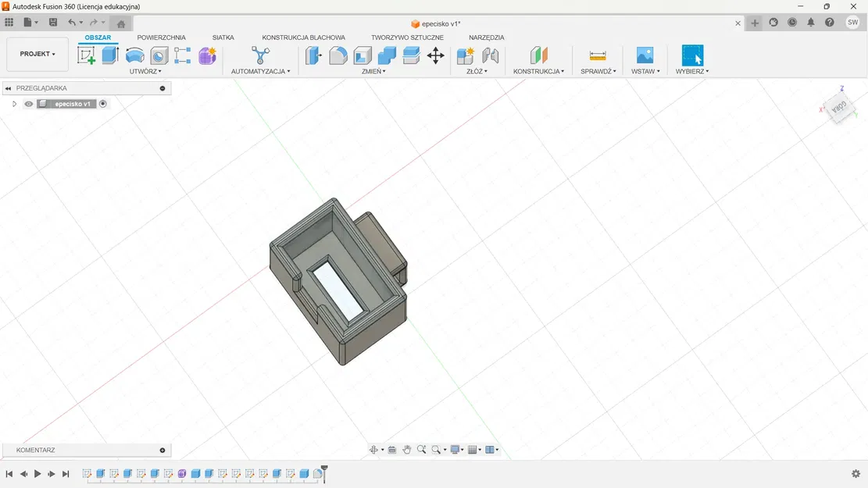Open the notifications bell
The width and height of the screenshot is (868, 488).
(811, 22)
